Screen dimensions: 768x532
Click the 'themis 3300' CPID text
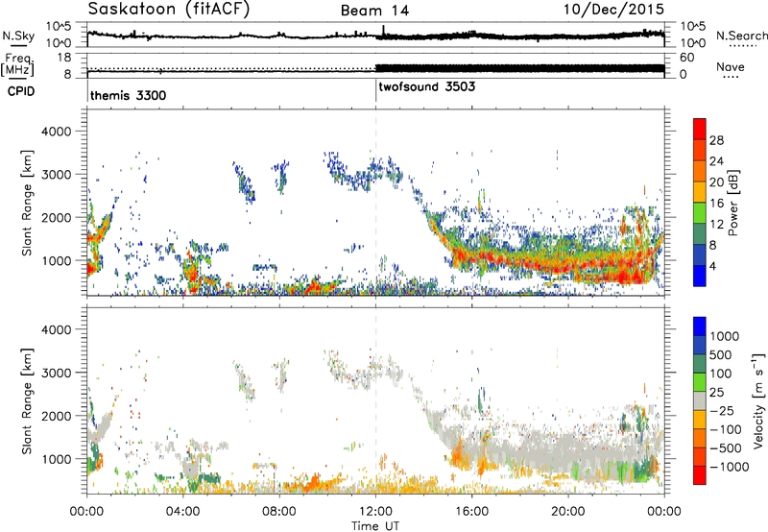(x=129, y=95)
